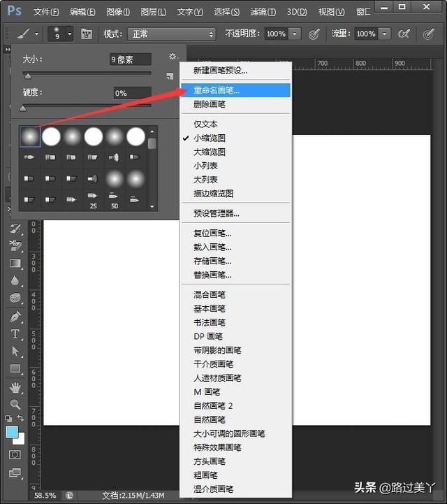Load 混合画笔 brush set
This screenshot has width=447, height=504.
(235, 295)
